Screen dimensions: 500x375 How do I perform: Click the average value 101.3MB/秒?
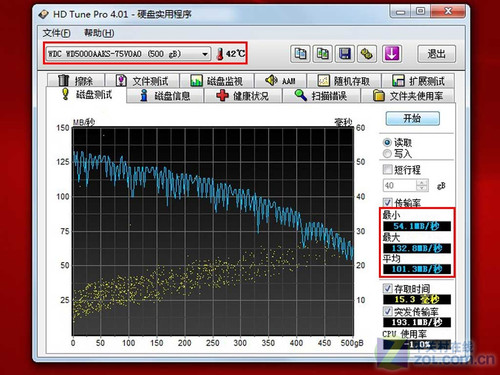coord(417,269)
